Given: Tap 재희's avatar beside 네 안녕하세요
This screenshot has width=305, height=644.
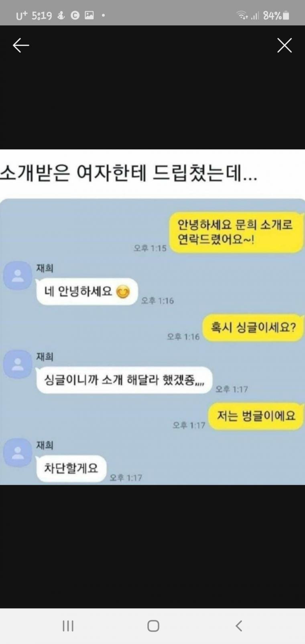Looking at the screenshot, I should coord(18,276).
